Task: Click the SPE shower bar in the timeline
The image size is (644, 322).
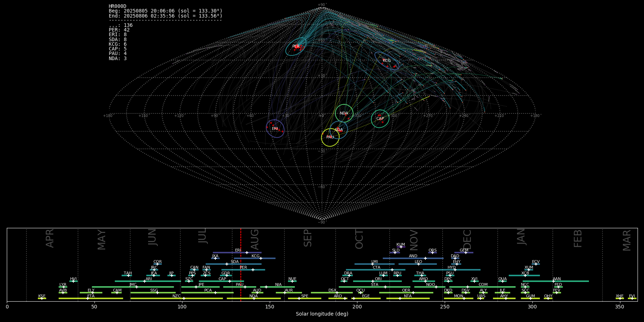Action: (x=305, y=298)
